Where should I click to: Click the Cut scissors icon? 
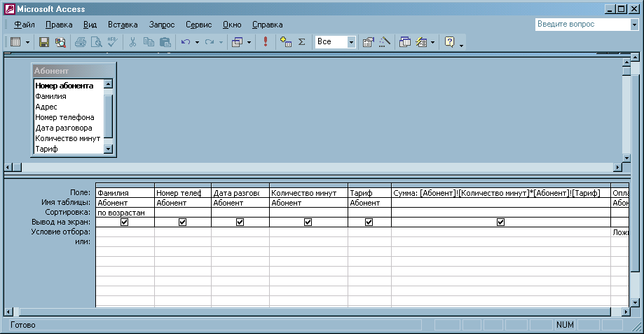point(132,42)
